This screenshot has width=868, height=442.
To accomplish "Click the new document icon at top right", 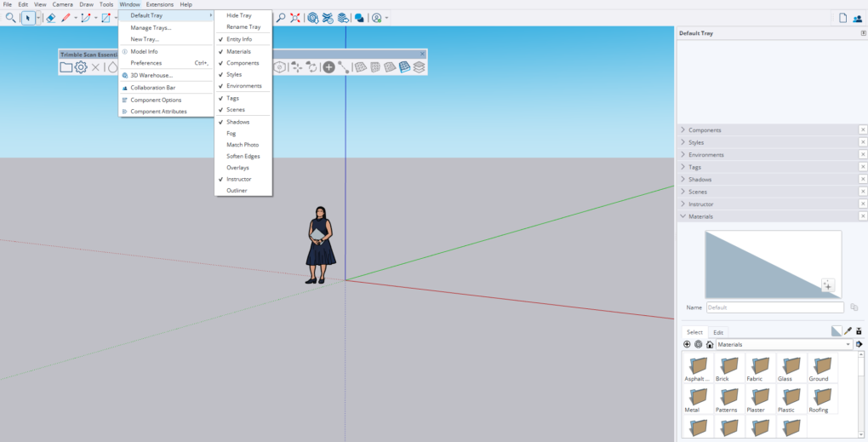I will pyautogui.click(x=842, y=18).
